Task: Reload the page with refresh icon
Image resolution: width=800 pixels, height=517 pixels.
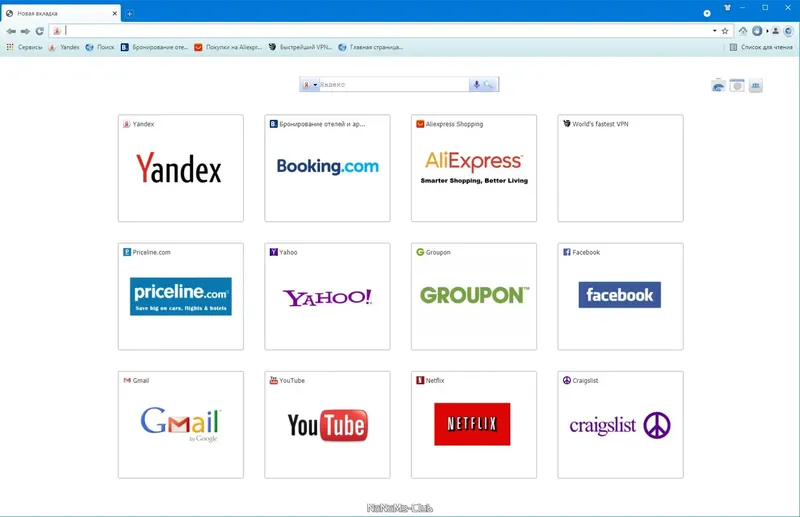Action: point(39,31)
